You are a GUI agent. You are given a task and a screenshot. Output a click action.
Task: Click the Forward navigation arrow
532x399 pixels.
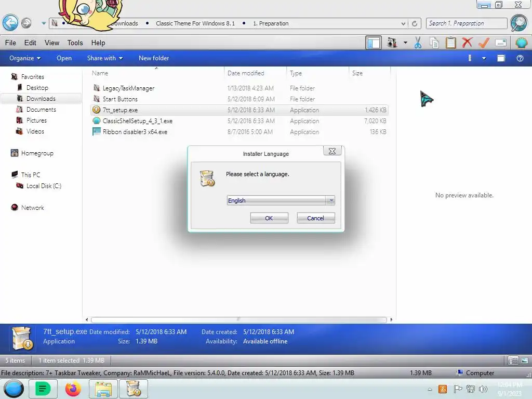click(x=26, y=23)
